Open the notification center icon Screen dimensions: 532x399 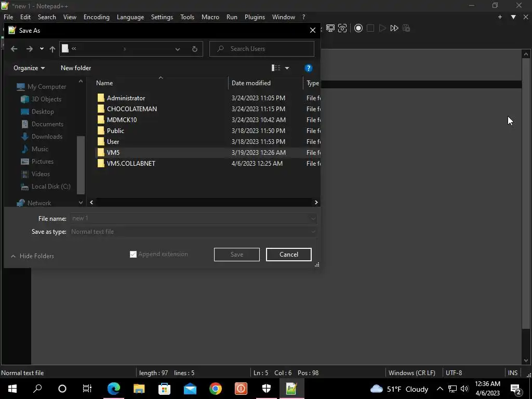(516, 389)
